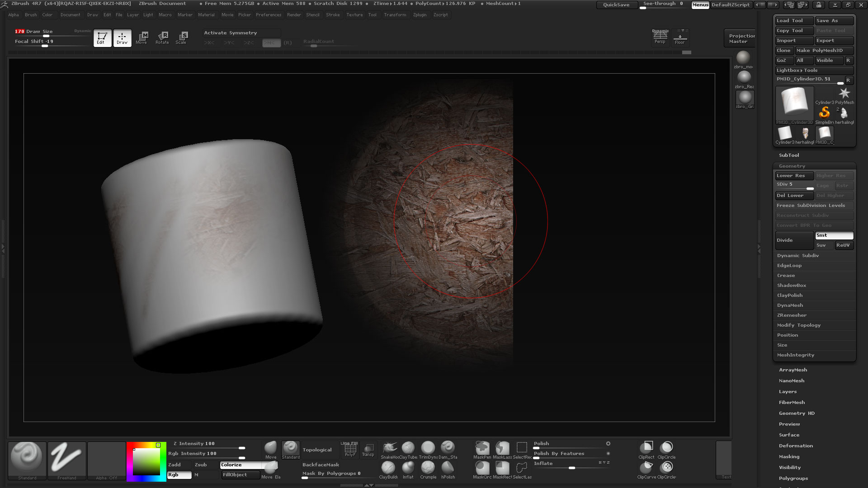Choose the Move brush sphere icon
This screenshot has height=488, width=868.
270,450
